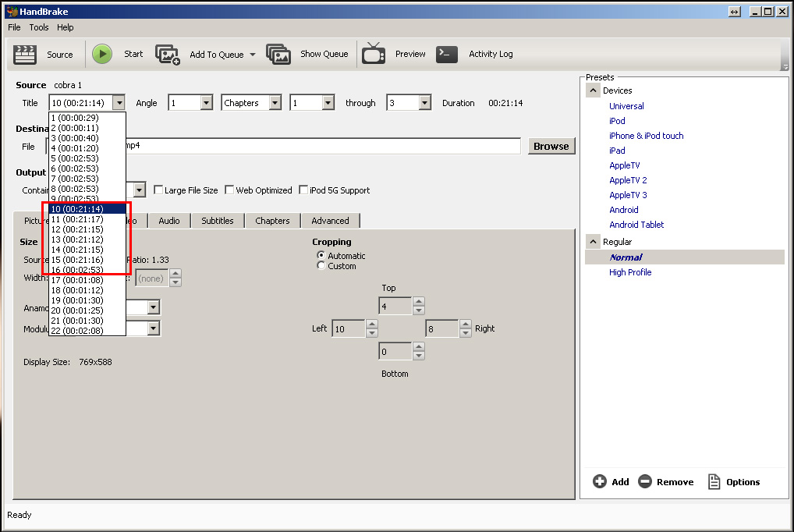
Task: Decrease the Right crop value
Action: [x=466, y=333]
